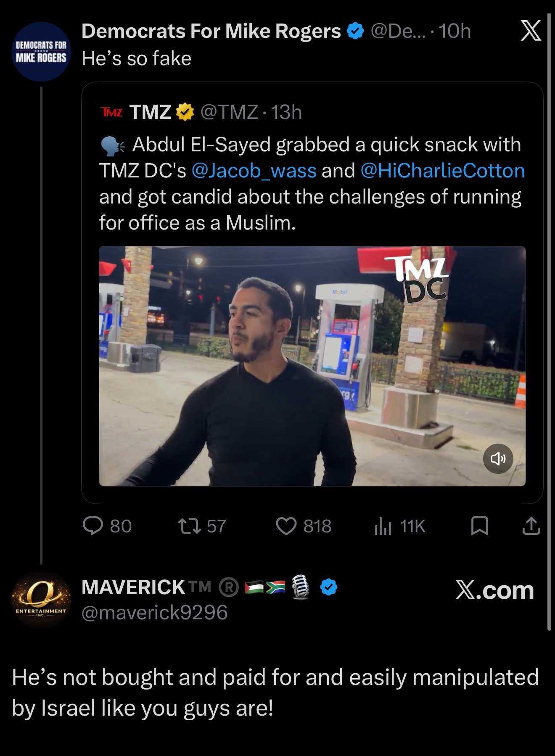Tap the X logo in top corner

point(531,32)
